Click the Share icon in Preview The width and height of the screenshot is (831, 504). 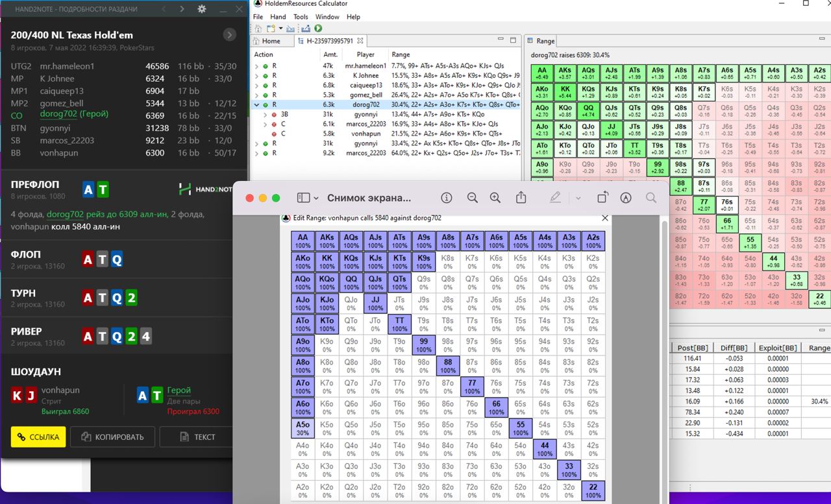click(521, 197)
